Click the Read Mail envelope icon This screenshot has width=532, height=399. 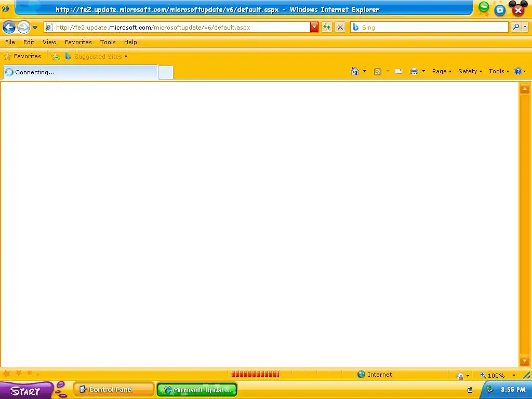398,71
